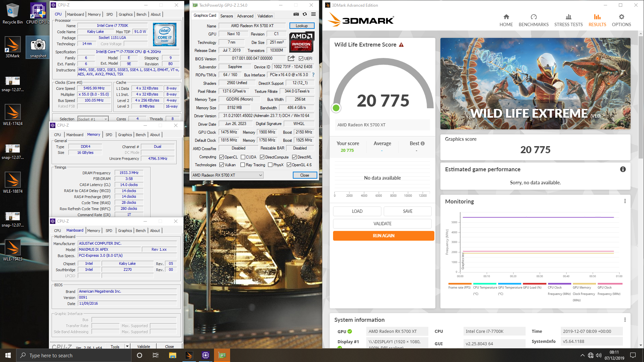Click RUN AGAIN button

click(x=383, y=236)
